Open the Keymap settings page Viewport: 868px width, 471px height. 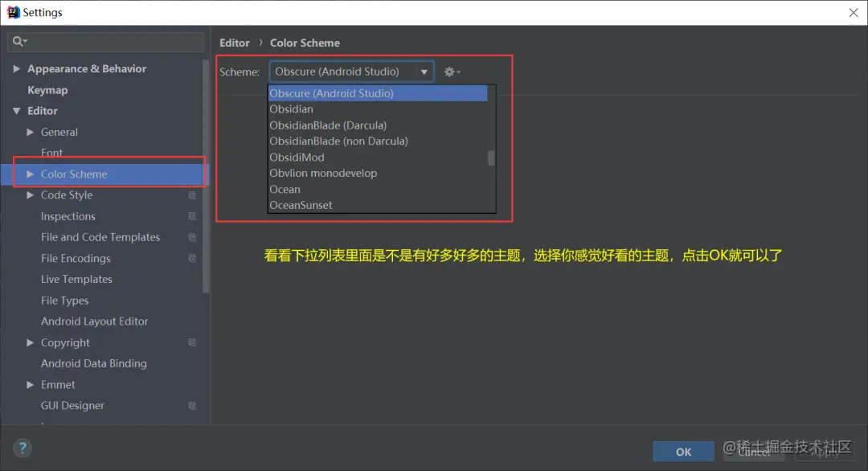(47, 90)
